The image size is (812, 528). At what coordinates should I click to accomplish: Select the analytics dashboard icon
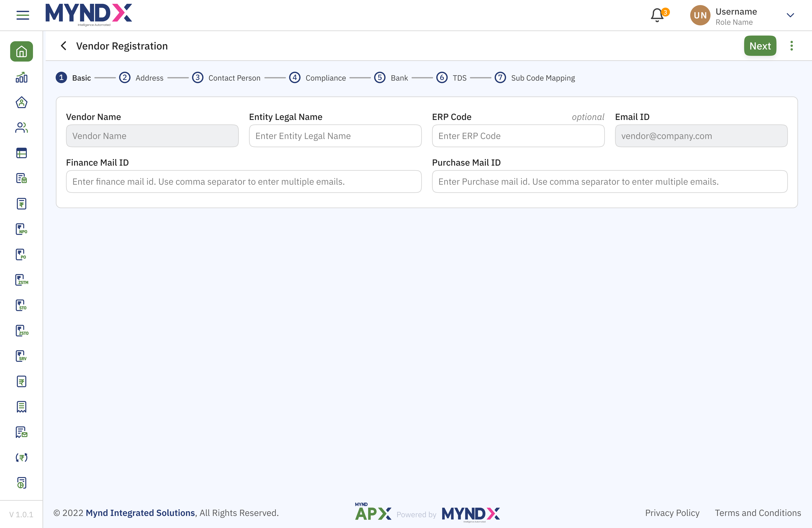[x=22, y=77]
